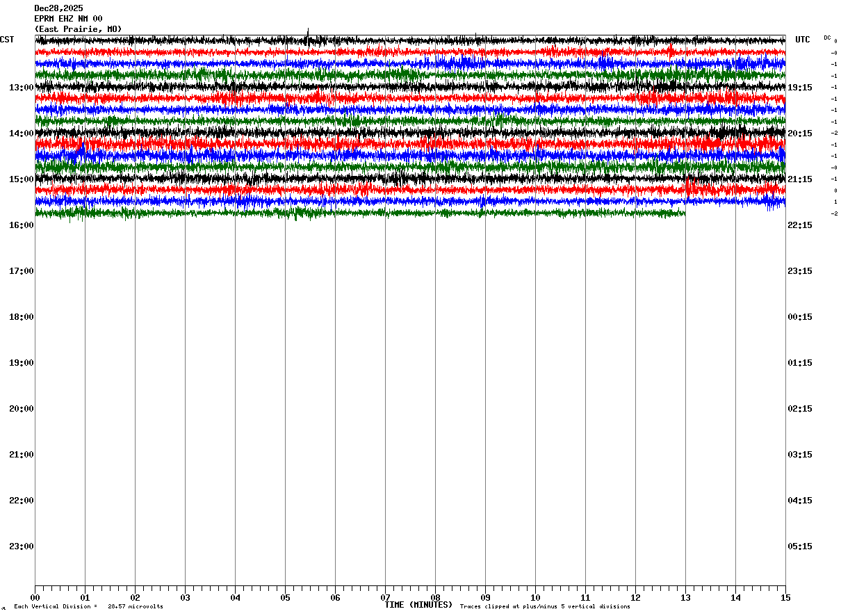Click minute 10 on the bottom time axis

pyautogui.click(x=535, y=597)
